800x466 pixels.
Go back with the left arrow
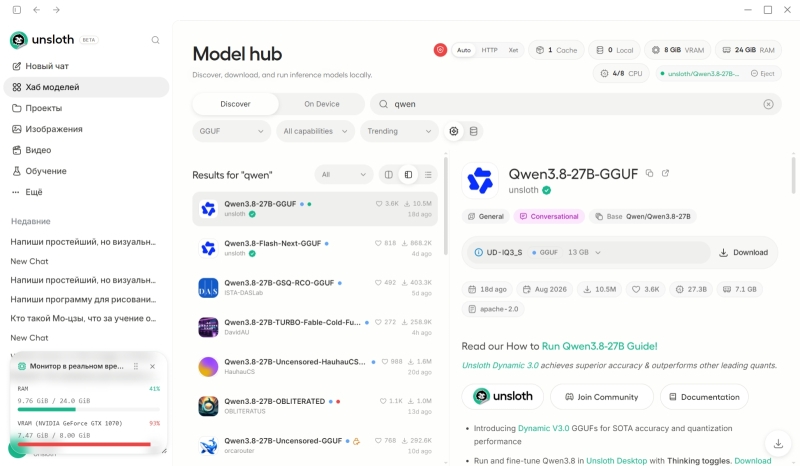pyautogui.click(x=37, y=10)
